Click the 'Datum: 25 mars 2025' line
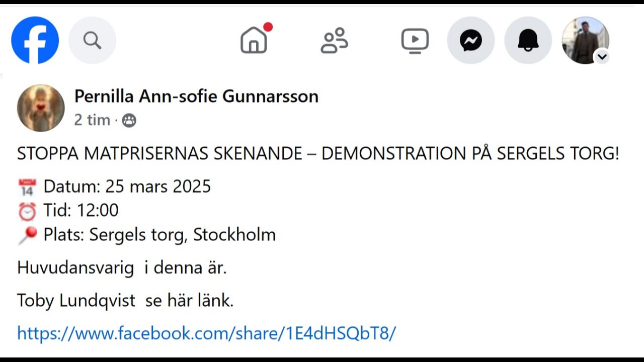 (114, 187)
